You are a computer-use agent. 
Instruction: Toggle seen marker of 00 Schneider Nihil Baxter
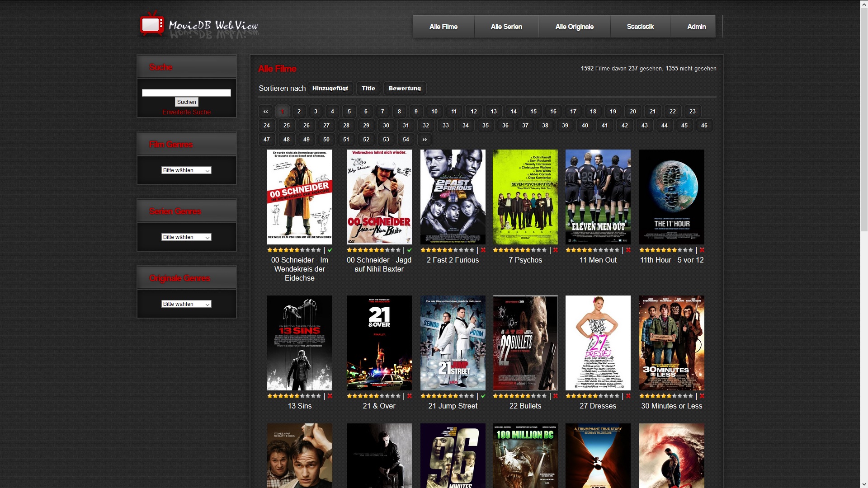pyautogui.click(x=410, y=250)
